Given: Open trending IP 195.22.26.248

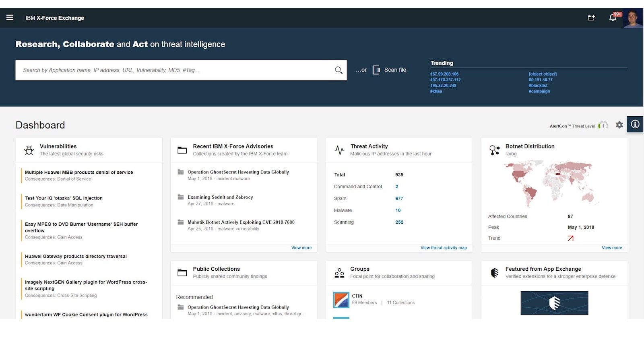Looking at the screenshot, I should (443, 86).
